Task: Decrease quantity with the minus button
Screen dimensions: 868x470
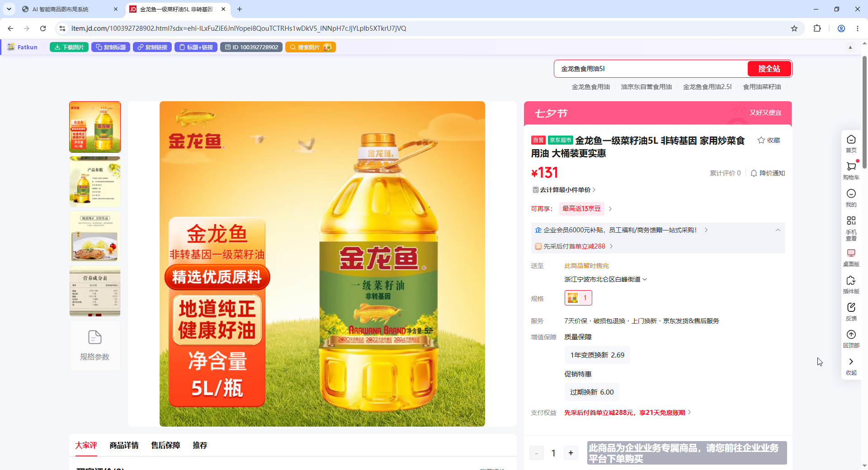Action: [x=537, y=453]
